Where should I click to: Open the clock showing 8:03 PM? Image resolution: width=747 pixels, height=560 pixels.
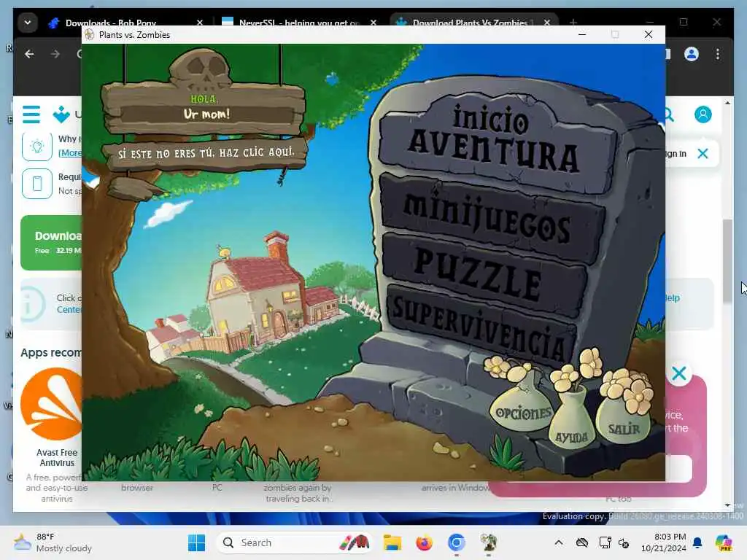pyautogui.click(x=663, y=542)
